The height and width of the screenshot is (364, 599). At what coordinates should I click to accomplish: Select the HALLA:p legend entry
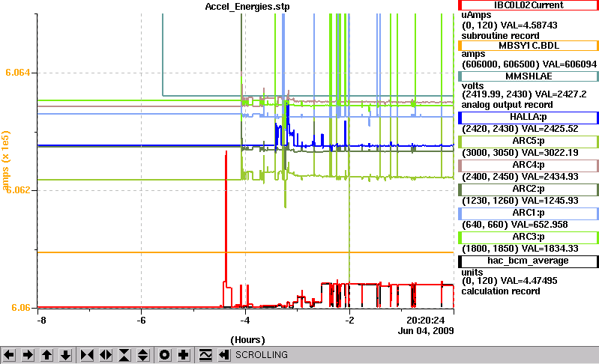click(x=529, y=118)
